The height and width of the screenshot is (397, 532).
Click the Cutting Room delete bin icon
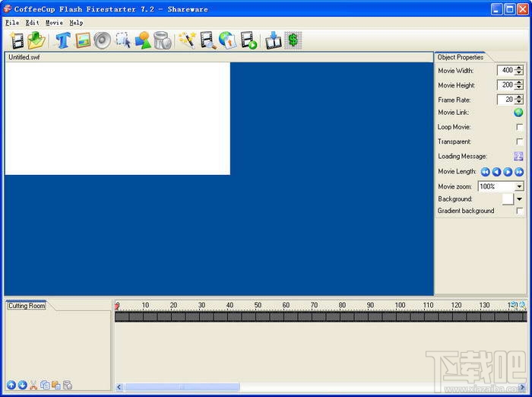tap(68, 385)
